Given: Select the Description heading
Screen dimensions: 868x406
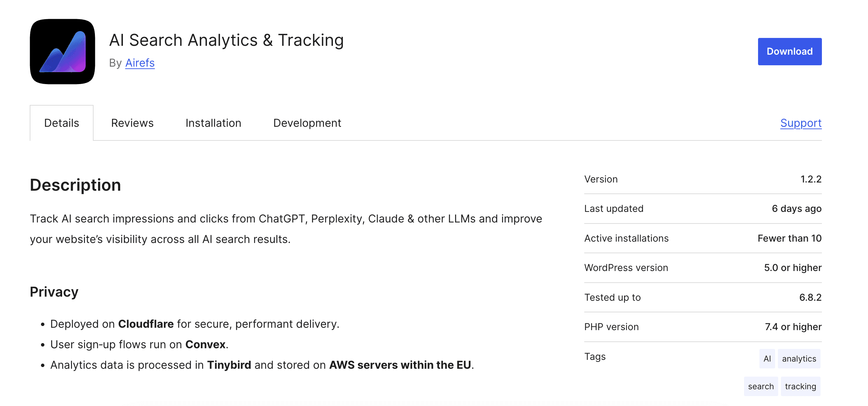Looking at the screenshot, I should point(75,185).
